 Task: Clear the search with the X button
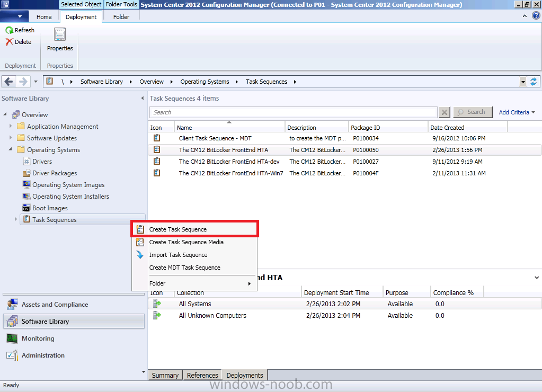tap(445, 112)
